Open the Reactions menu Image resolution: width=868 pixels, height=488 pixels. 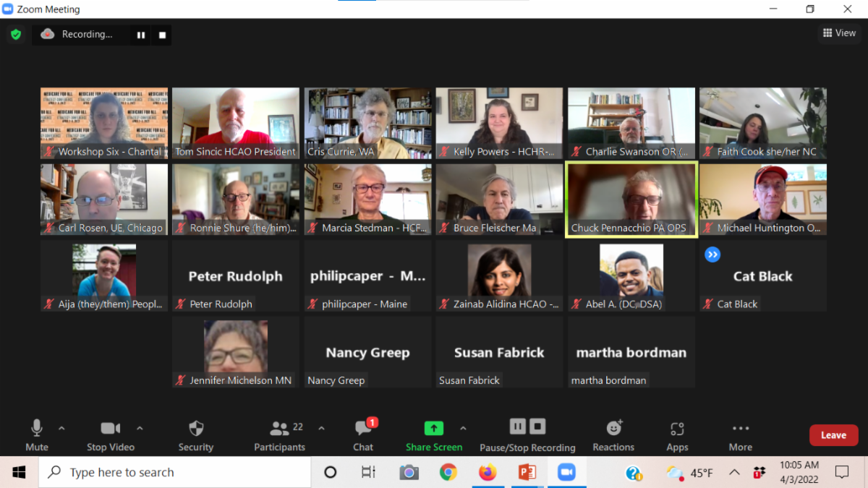tap(613, 435)
